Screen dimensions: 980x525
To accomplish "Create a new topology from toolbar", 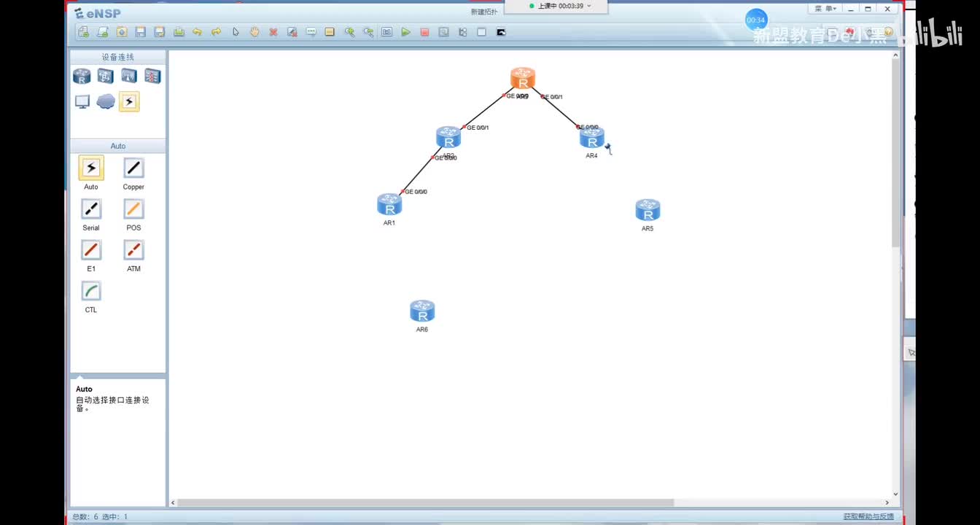I will (84, 32).
